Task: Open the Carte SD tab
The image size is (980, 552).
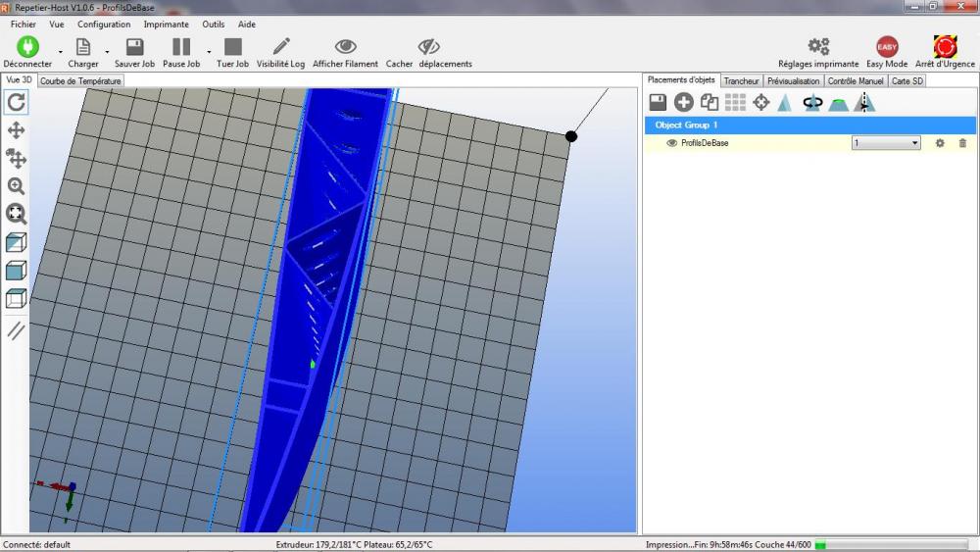Action: pos(907,81)
